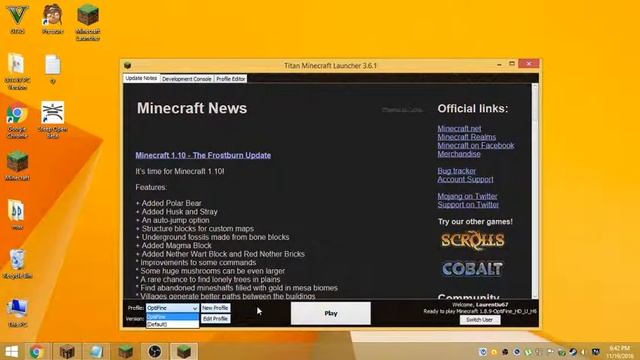Click the news panel vertical scrollbar
The height and width of the screenshot is (360, 640).
(x=535, y=191)
